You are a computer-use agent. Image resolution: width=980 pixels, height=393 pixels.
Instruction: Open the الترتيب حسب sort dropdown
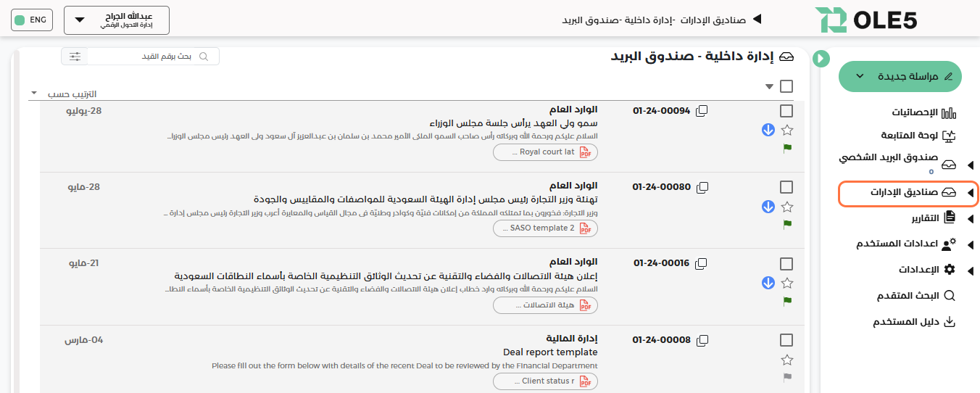65,94
